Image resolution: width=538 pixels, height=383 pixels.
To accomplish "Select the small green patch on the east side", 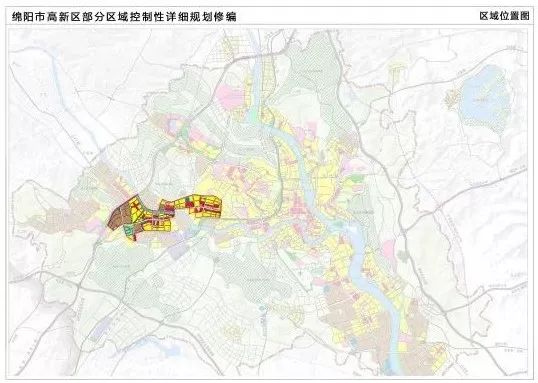I will 357,179.
